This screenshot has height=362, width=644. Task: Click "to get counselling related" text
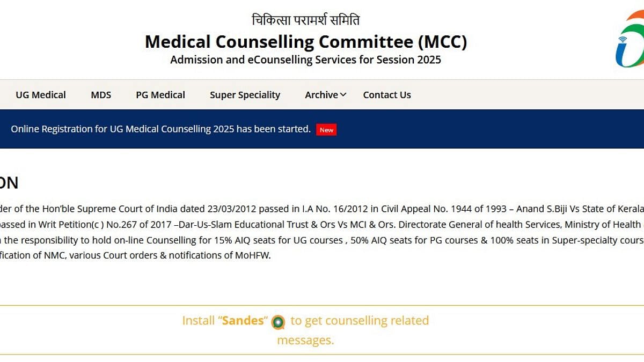tap(360, 321)
